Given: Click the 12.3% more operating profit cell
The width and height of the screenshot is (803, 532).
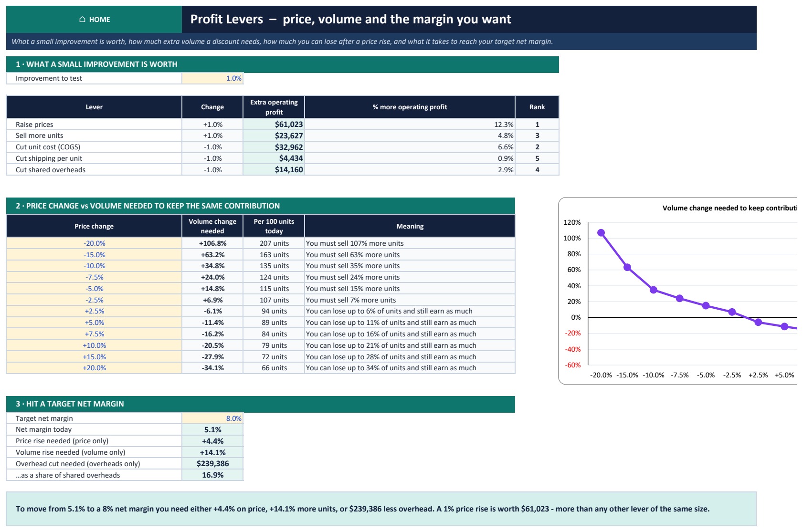Looking at the screenshot, I should point(410,124).
